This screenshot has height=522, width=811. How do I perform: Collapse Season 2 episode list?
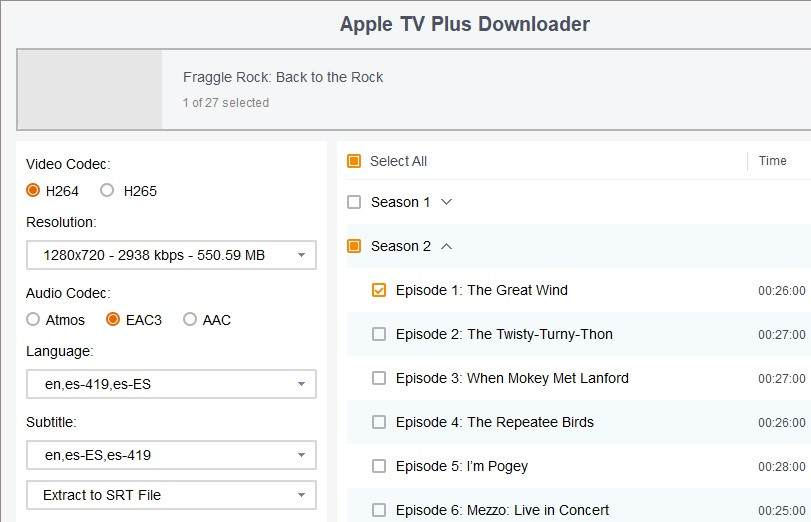pyautogui.click(x=446, y=246)
